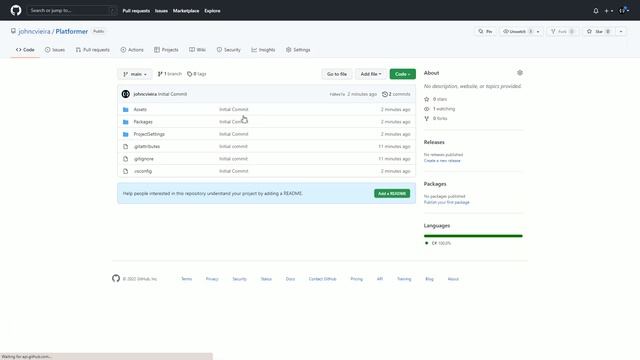This screenshot has height=360, width=640.
Task: Open Marketplace in top navigation
Action: [186, 11]
